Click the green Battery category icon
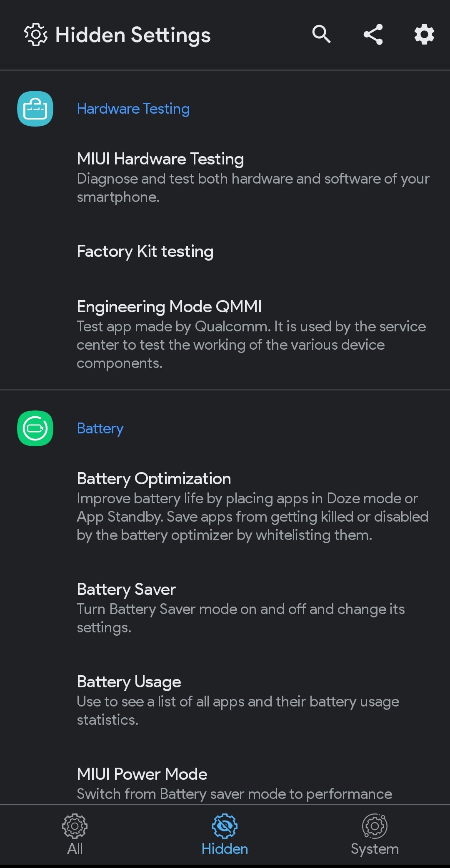The image size is (450, 868). click(x=35, y=428)
